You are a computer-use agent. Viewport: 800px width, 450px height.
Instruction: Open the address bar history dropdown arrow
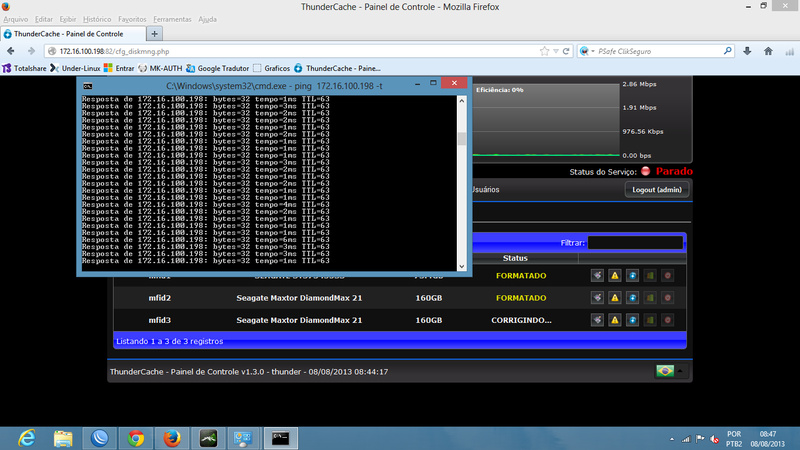[556, 51]
